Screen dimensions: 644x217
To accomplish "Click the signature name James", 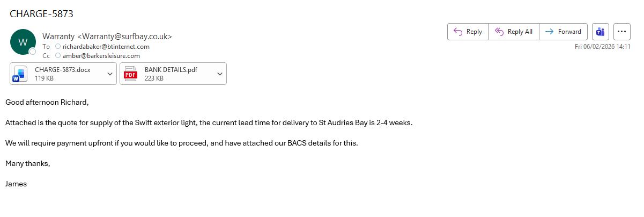I will click(16, 184).
